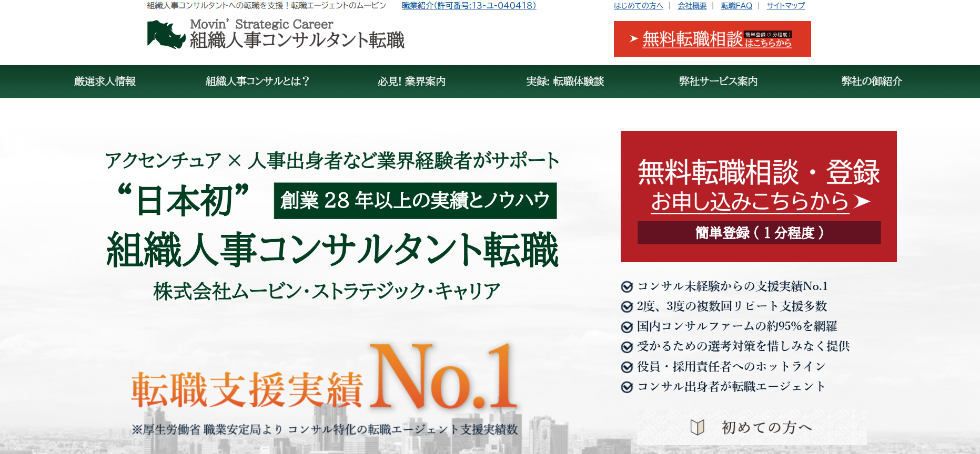
Task: Click the ※厚生労働省 職業安定局より footnote
Action: click(325, 430)
